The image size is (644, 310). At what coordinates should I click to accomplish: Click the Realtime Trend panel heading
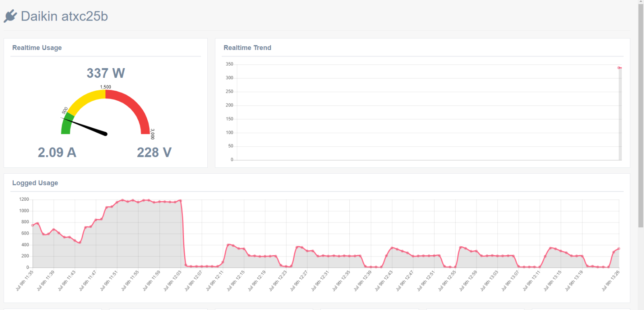(x=247, y=48)
